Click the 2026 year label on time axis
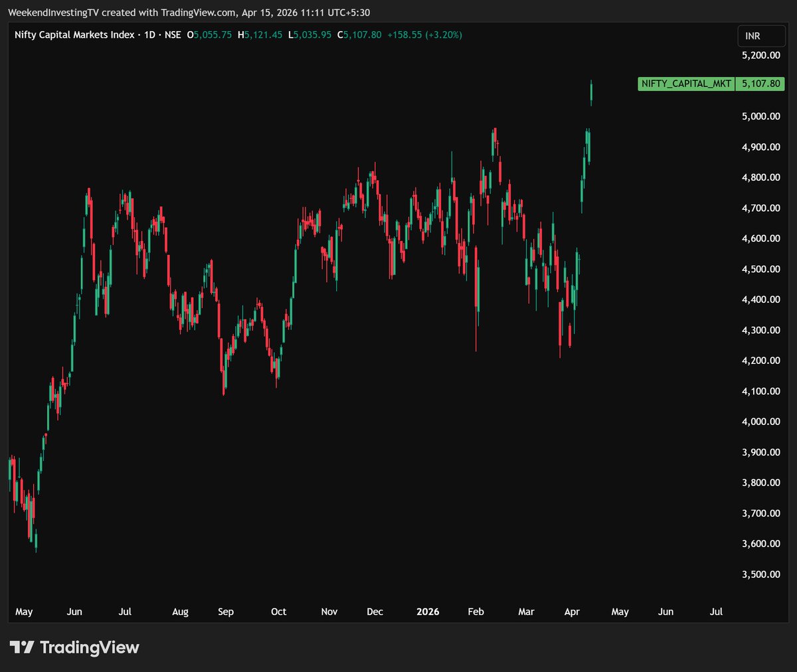Image resolution: width=797 pixels, height=672 pixels. click(x=428, y=612)
